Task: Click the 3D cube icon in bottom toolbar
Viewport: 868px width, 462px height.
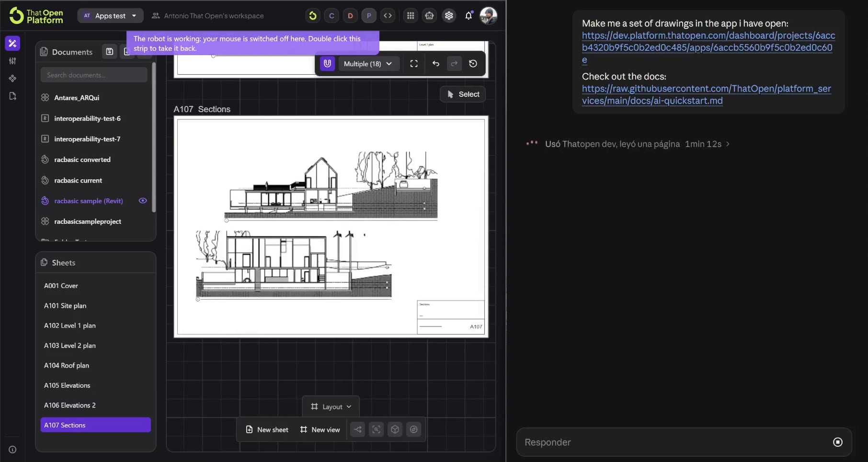Action: tap(395, 429)
